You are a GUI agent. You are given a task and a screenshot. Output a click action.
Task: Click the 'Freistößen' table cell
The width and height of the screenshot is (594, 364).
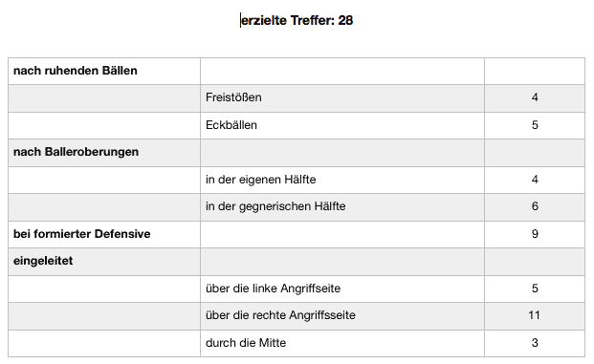pyautogui.click(x=342, y=98)
